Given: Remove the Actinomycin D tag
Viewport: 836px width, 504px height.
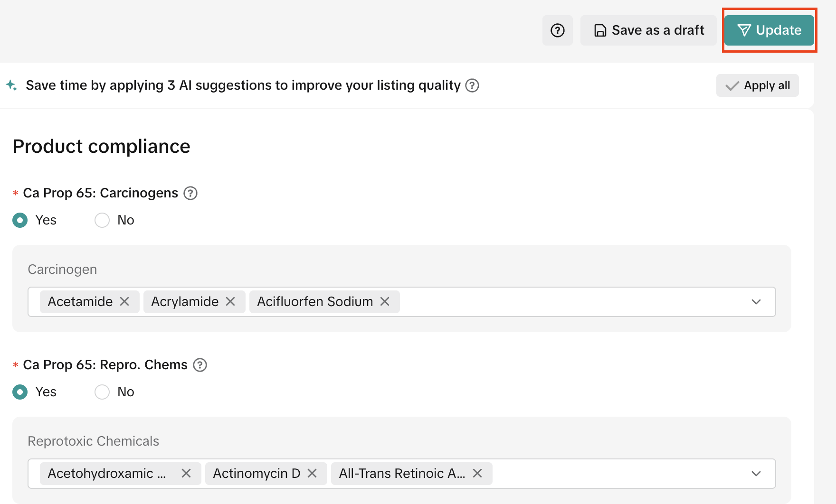Looking at the screenshot, I should click(x=312, y=473).
